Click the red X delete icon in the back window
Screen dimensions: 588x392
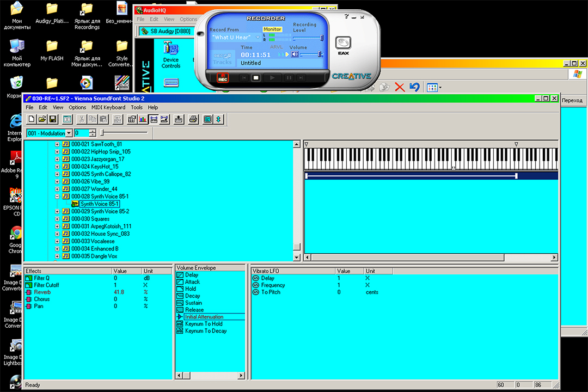400,88
